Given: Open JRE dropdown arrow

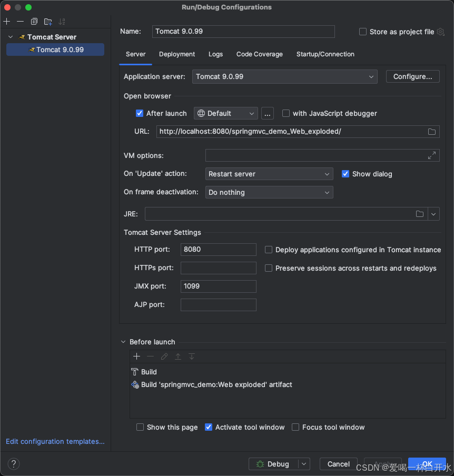Looking at the screenshot, I should pos(433,214).
